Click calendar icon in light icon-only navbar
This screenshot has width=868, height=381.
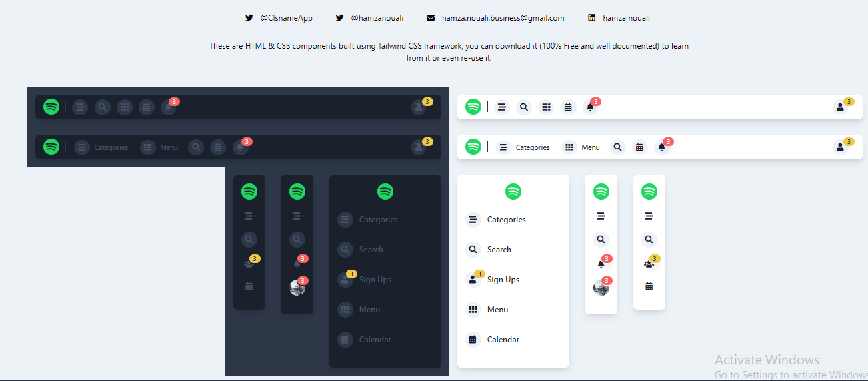coord(568,107)
